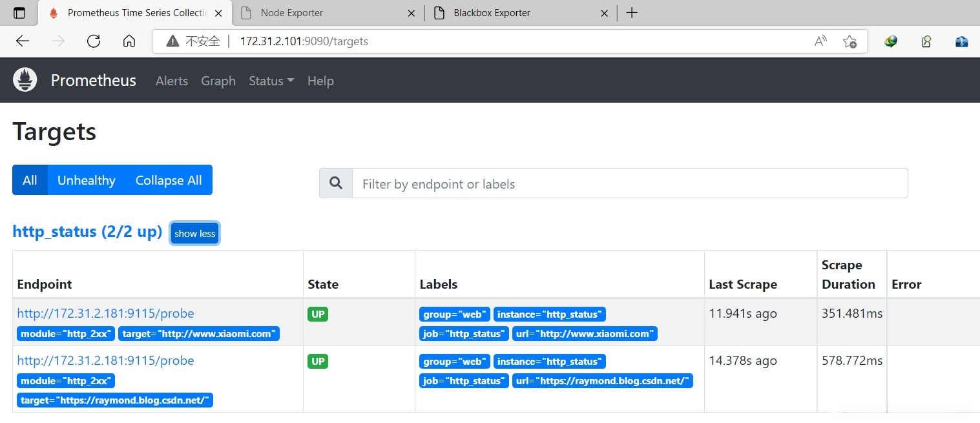Click the browser back arrow

(23, 41)
